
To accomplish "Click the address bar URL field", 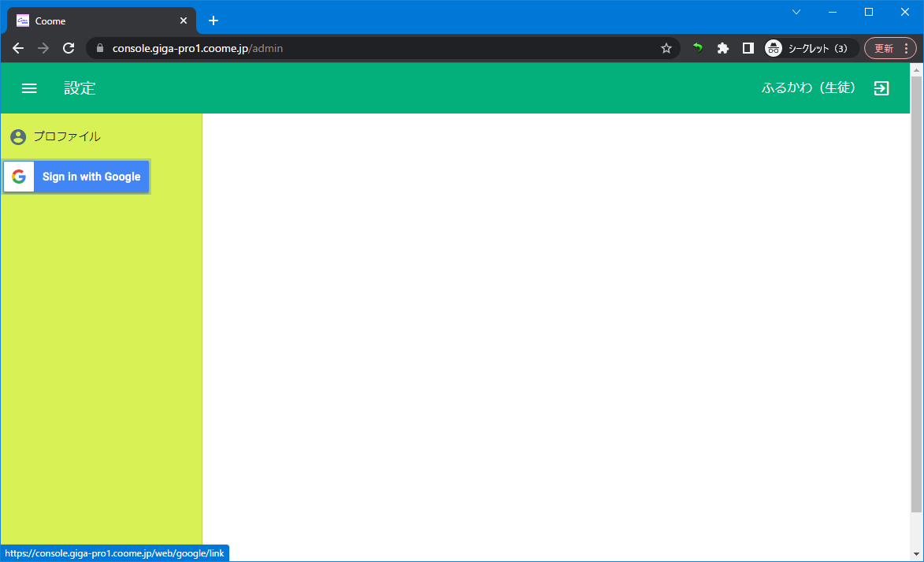I will 378,48.
